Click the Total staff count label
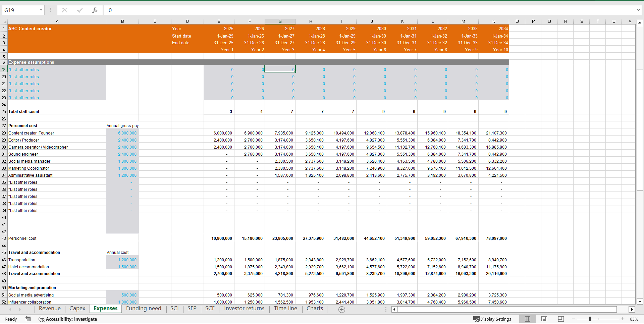The height and width of the screenshot is (324, 644). coord(24,112)
